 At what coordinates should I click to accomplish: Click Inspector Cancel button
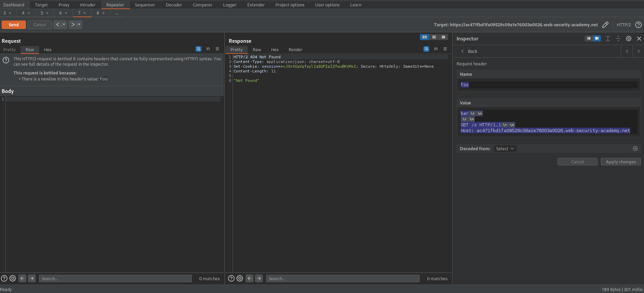577,162
